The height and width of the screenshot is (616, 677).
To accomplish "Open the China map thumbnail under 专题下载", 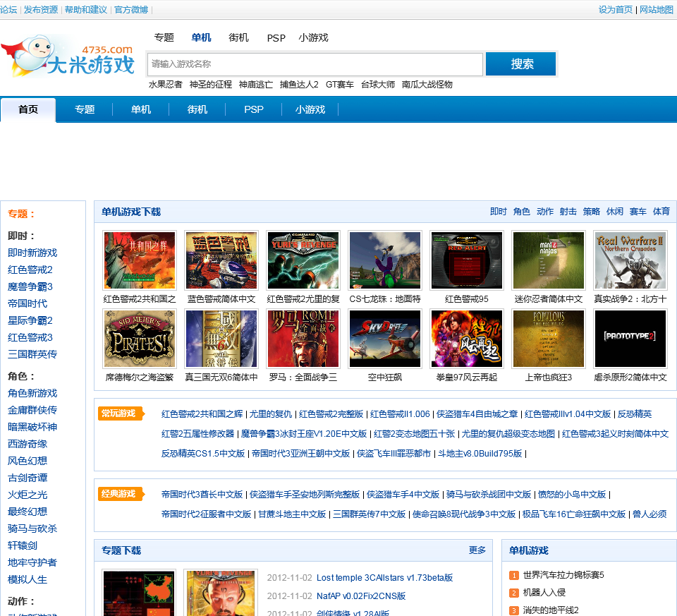I will tap(140, 593).
